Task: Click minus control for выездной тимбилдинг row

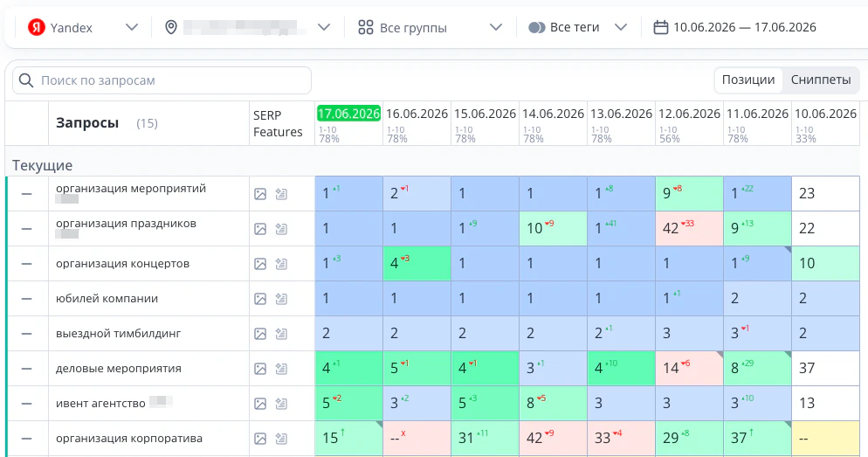Action: (26, 334)
